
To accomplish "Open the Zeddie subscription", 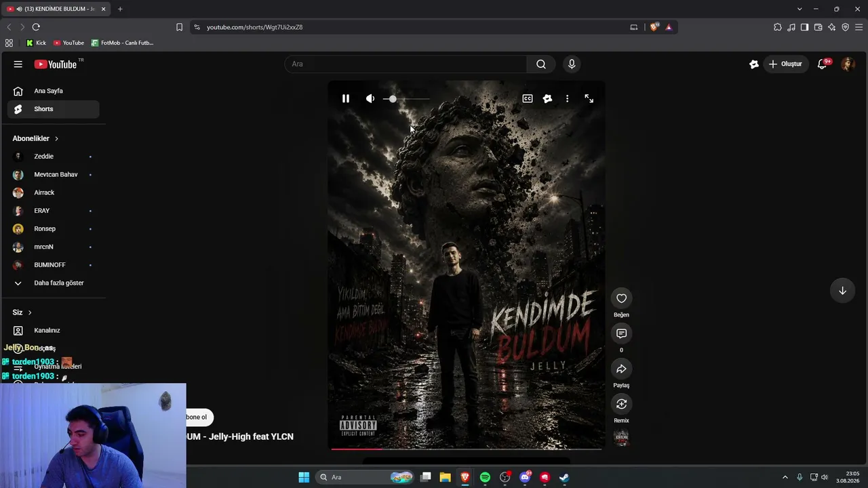I will 54,157.
